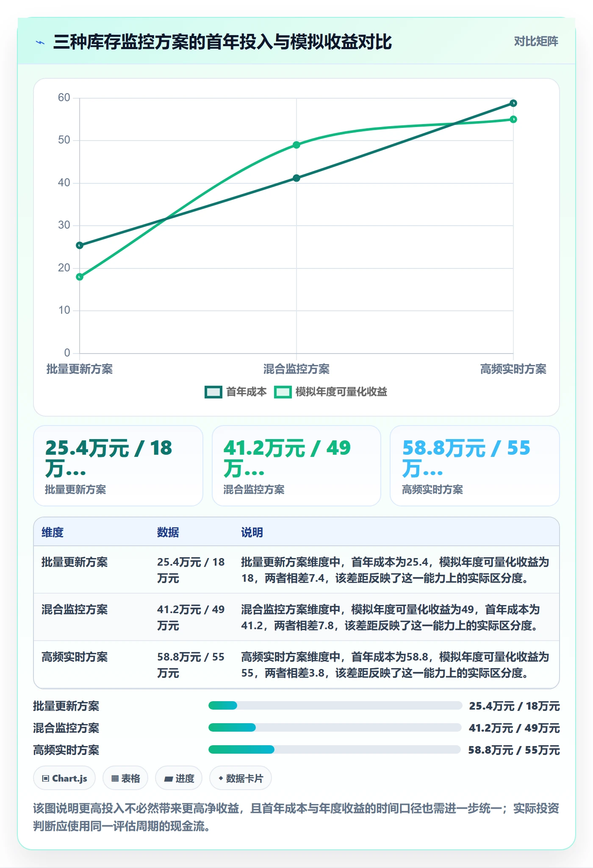
Task: Click progress value 25.4万元 / 18万元
Action: tap(514, 706)
